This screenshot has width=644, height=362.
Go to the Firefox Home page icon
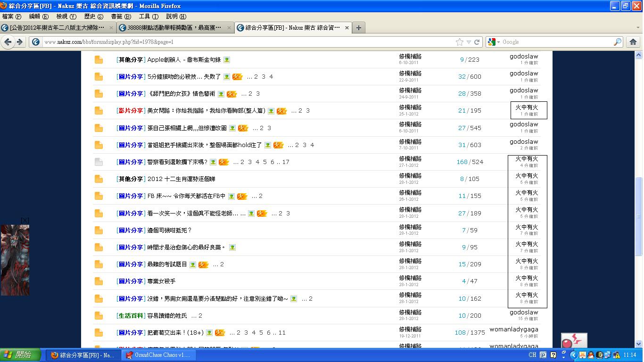633,42
